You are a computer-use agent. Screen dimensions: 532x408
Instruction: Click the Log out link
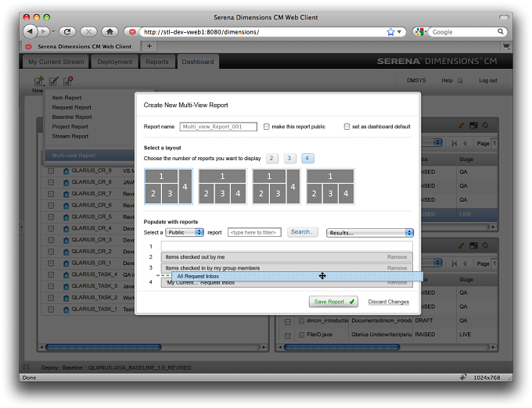pos(488,81)
